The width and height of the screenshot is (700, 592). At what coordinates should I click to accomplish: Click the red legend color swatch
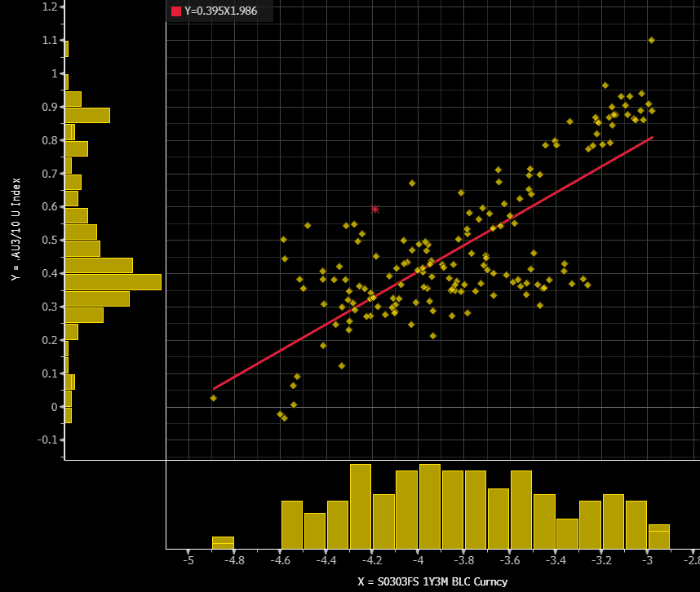point(175,11)
